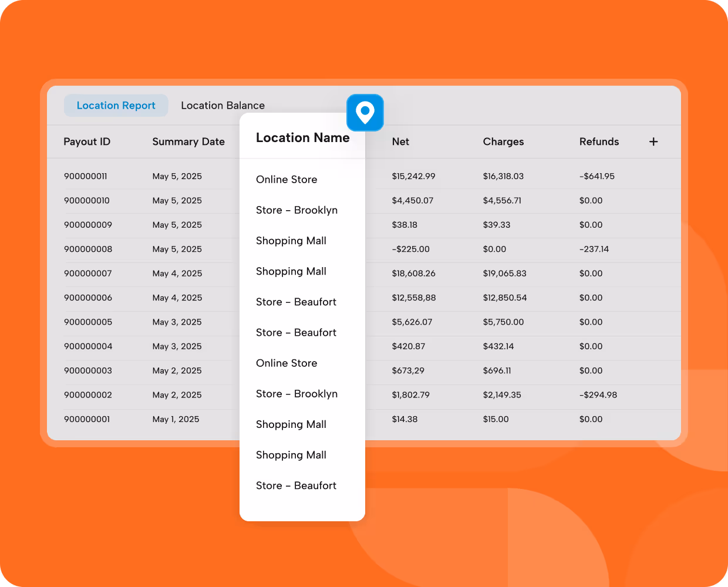Click Net value $4,450.07

coord(412,200)
